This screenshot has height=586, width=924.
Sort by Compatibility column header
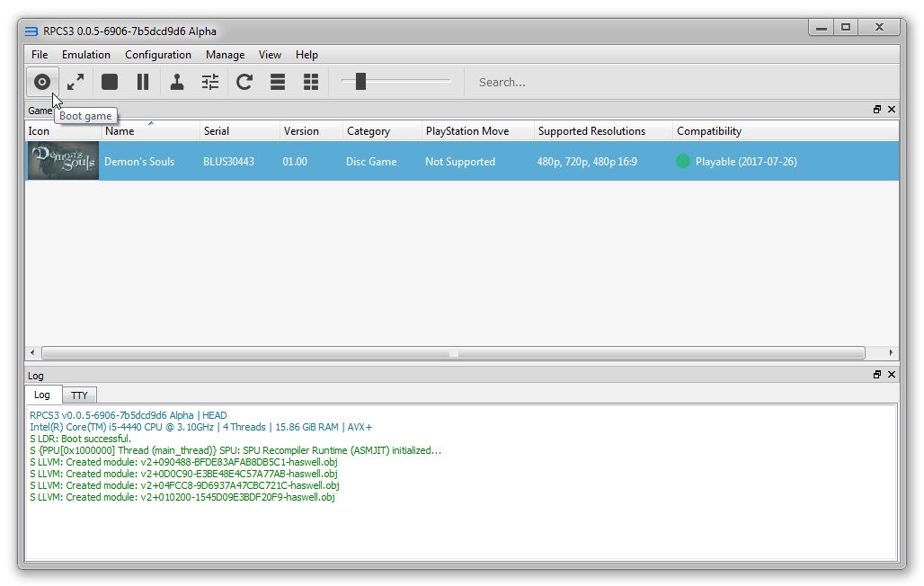click(786, 131)
